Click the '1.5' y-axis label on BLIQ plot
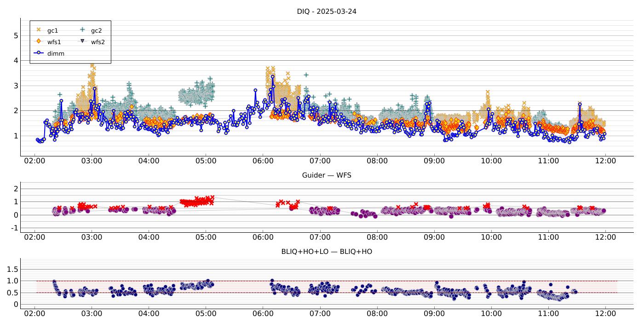This screenshot has width=644, height=322. pyautogui.click(x=13, y=269)
